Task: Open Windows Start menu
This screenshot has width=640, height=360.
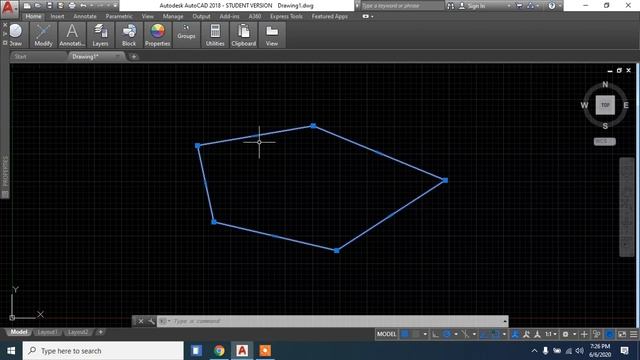Action: 11,351
